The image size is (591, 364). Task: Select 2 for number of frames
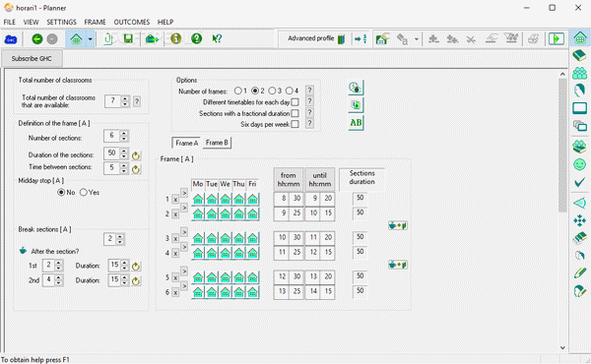[x=255, y=91]
